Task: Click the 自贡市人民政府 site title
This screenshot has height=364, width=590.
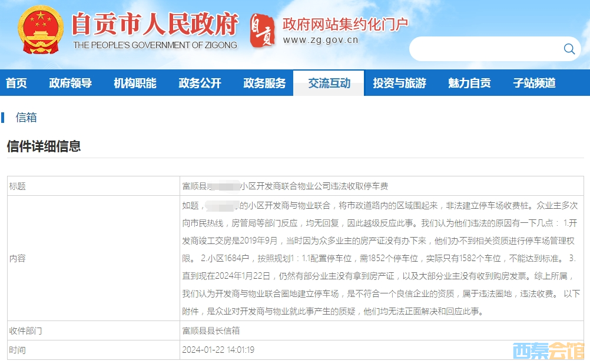Action: [154, 25]
